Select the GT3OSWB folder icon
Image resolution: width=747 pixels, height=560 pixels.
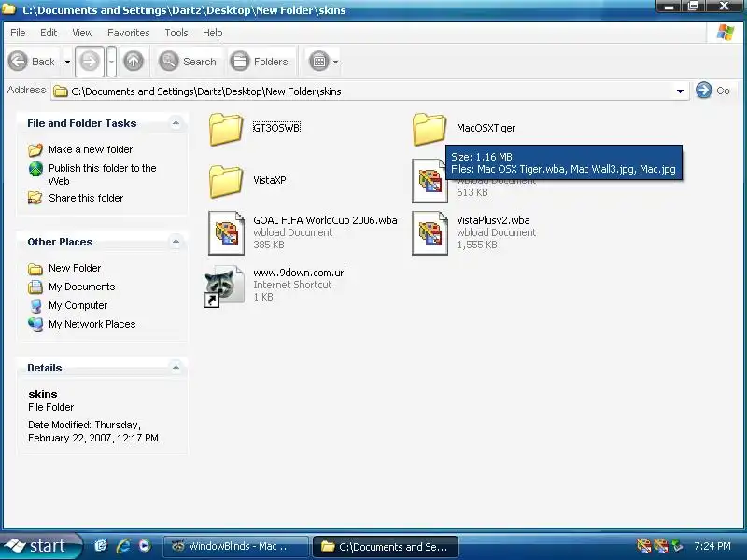coord(226,129)
